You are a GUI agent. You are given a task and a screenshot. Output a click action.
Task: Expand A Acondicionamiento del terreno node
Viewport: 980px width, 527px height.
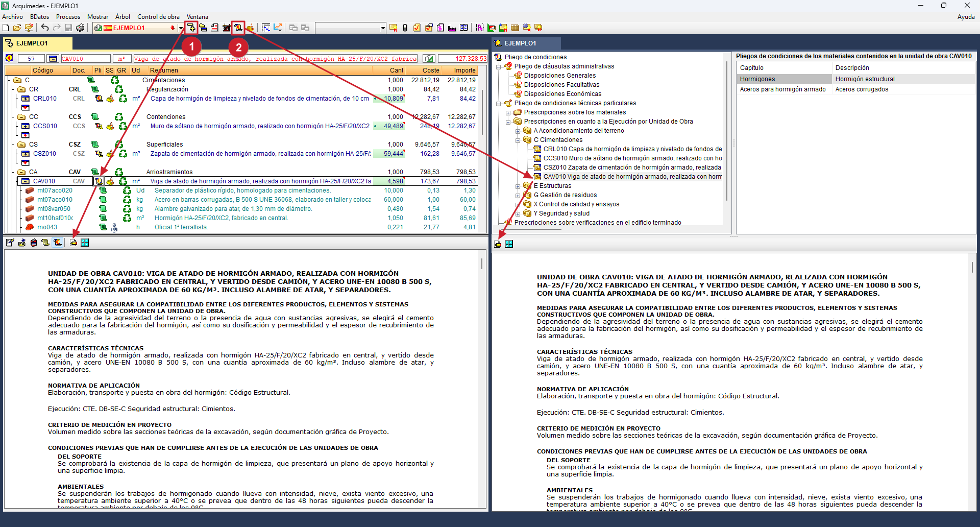coord(518,131)
